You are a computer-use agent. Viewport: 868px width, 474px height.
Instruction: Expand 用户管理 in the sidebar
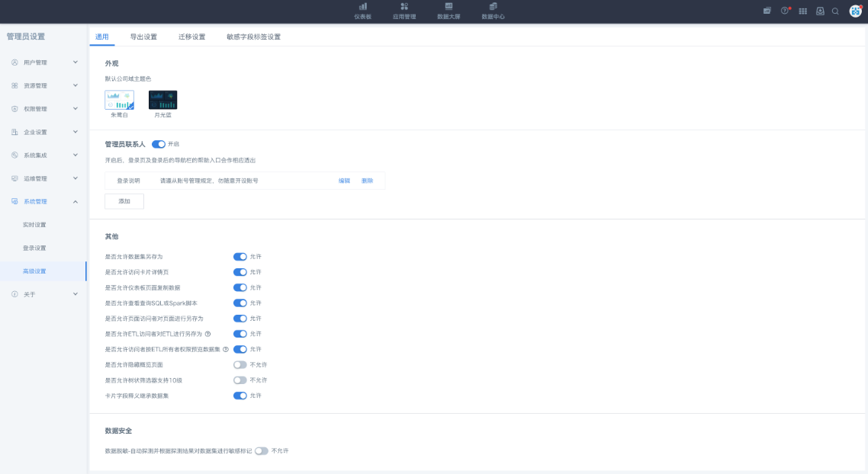(44, 62)
